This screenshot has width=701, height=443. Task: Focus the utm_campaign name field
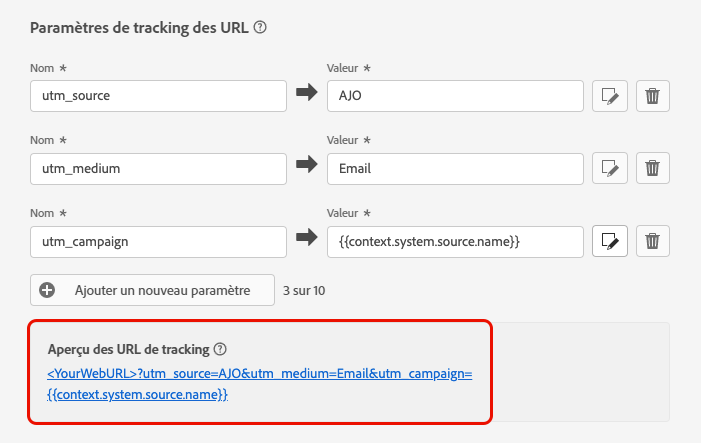(x=158, y=241)
